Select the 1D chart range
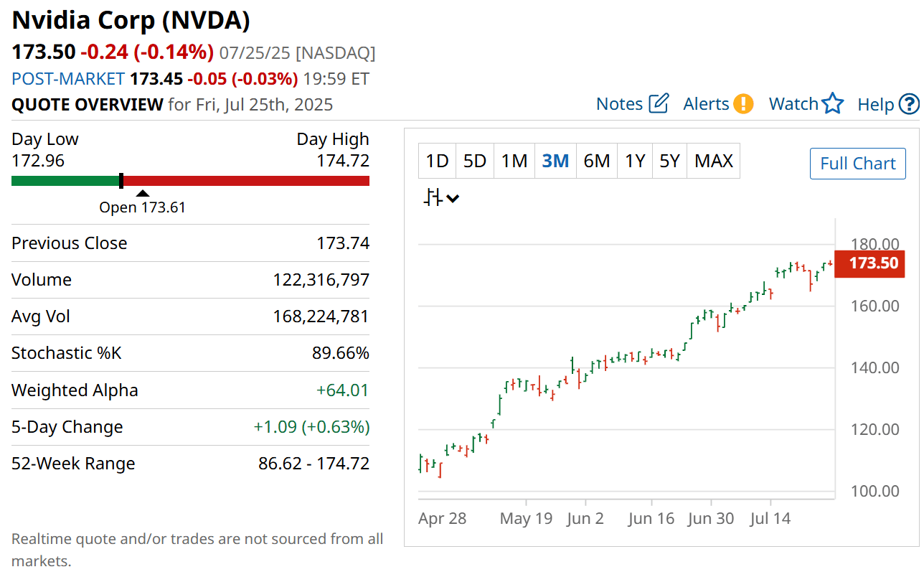Image resolution: width=924 pixels, height=577 pixels. coord(437,161)
